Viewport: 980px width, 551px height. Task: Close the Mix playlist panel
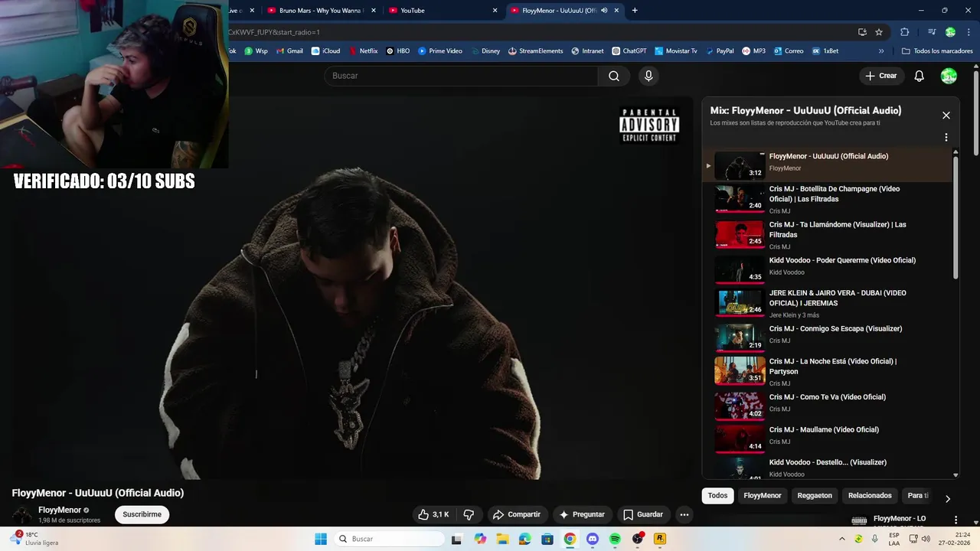point(946,116)
